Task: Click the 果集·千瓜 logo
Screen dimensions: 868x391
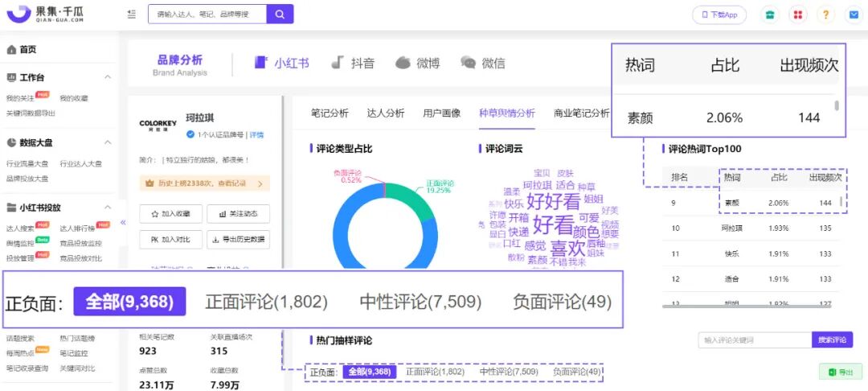Action: (x=45, y=14)
